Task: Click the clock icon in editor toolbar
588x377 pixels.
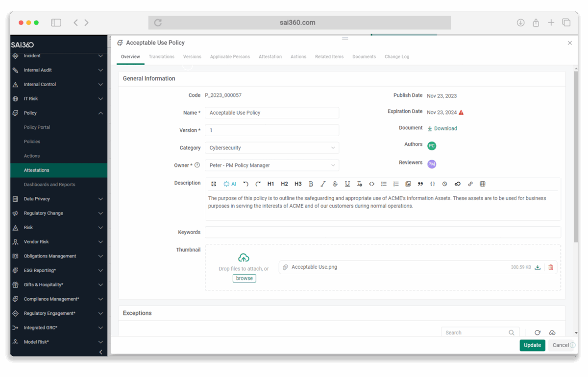Action: click(x=445, y=184)
